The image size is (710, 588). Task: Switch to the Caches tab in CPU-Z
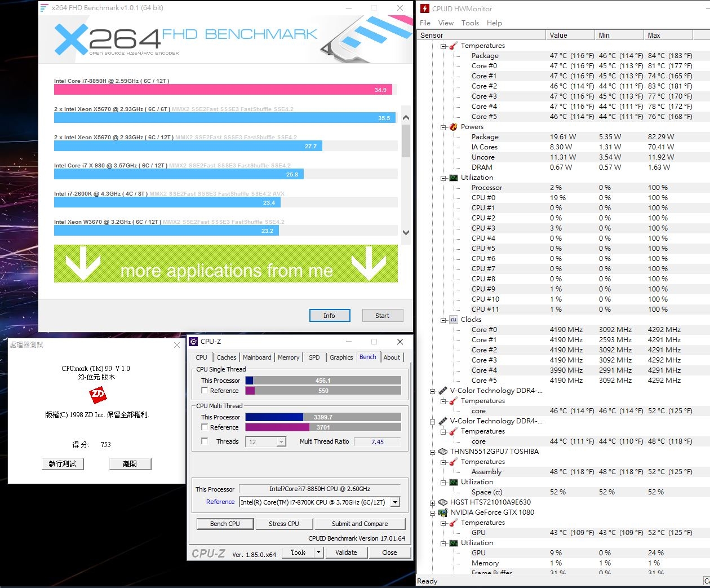click(227, 357)
